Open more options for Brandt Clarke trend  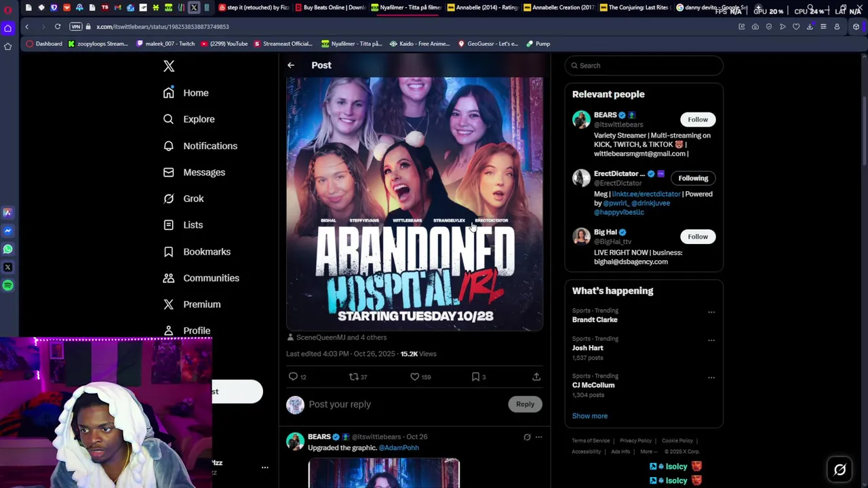pyautogui.click(x=711, y=312)
